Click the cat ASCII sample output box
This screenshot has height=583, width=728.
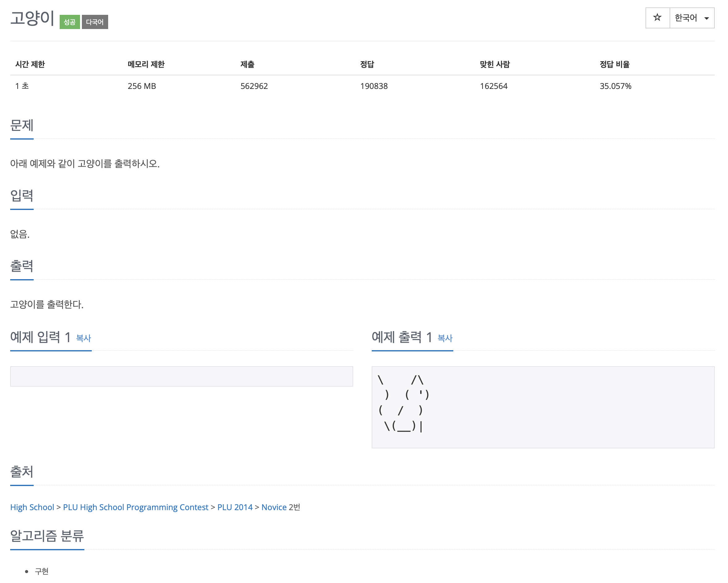(x=543, y=407)
